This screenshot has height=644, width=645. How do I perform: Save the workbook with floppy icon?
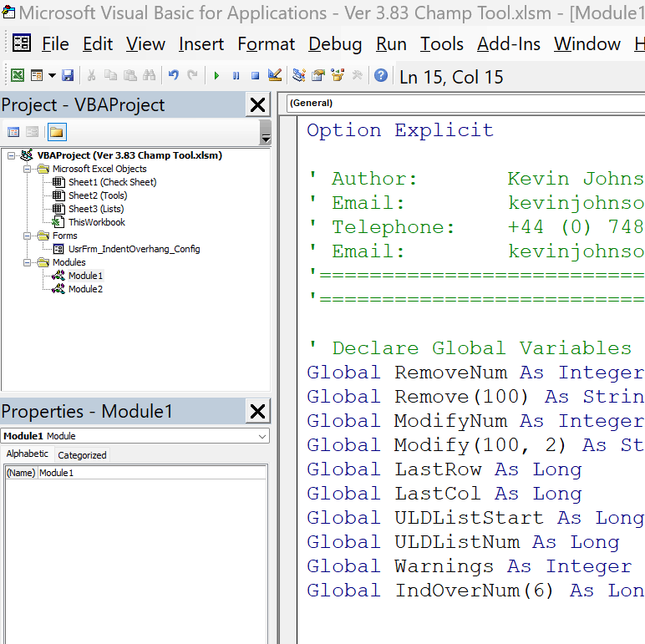tap(68, 76)
